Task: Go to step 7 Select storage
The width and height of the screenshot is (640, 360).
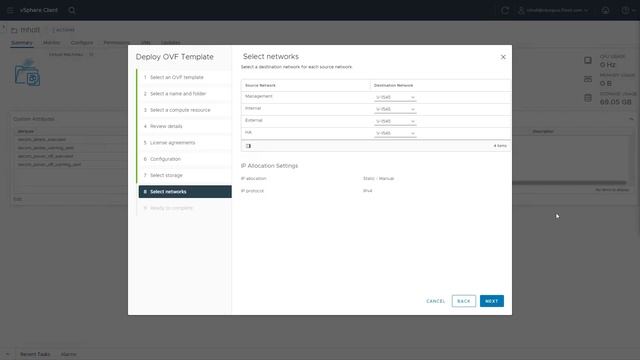Action: click(x=185, y=175)
